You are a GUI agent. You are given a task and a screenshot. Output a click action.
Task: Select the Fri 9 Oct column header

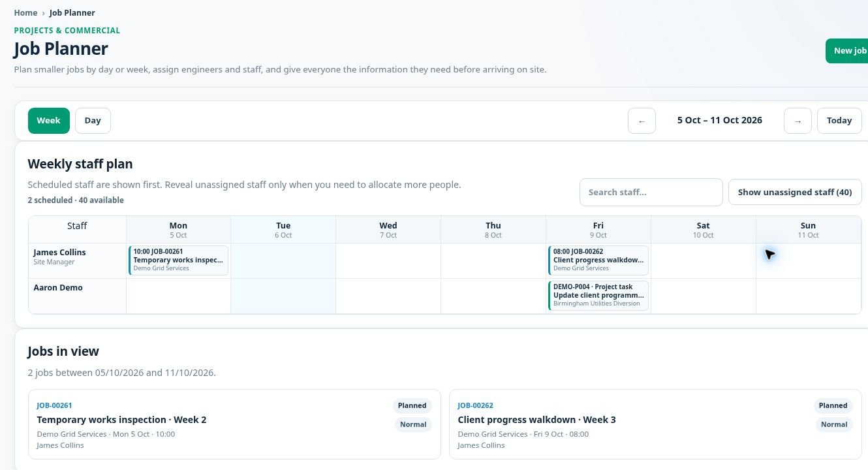[598, 230]
